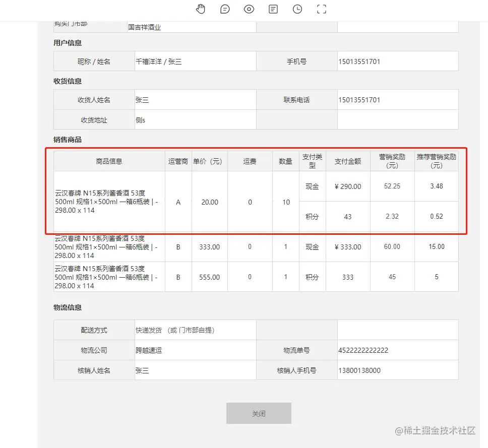This screenshot has height=448, width=488.
Task: Click product description in 555.00 row
Action: [x=106, y=277]
